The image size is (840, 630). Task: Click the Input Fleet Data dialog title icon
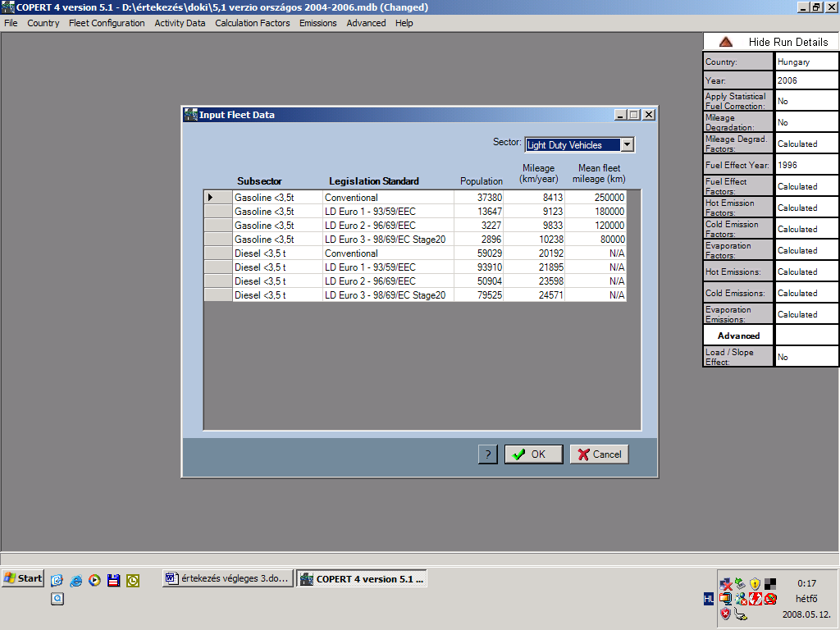click(x=190, y=114)
